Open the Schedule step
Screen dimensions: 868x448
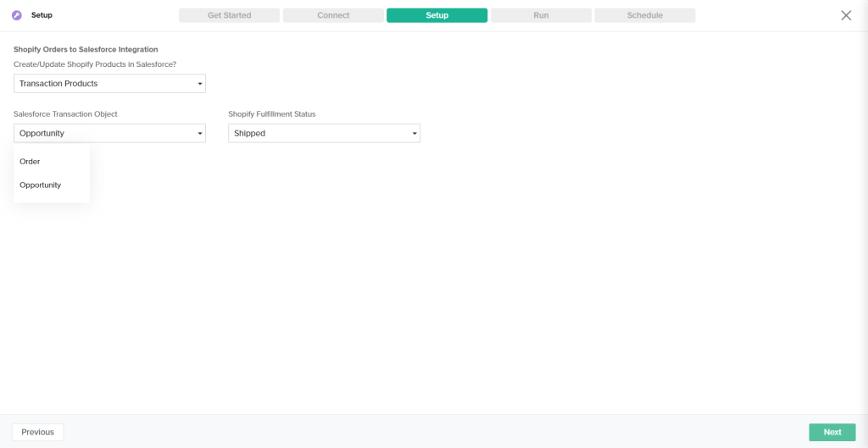pyautogui.click(x=645, y=15)
